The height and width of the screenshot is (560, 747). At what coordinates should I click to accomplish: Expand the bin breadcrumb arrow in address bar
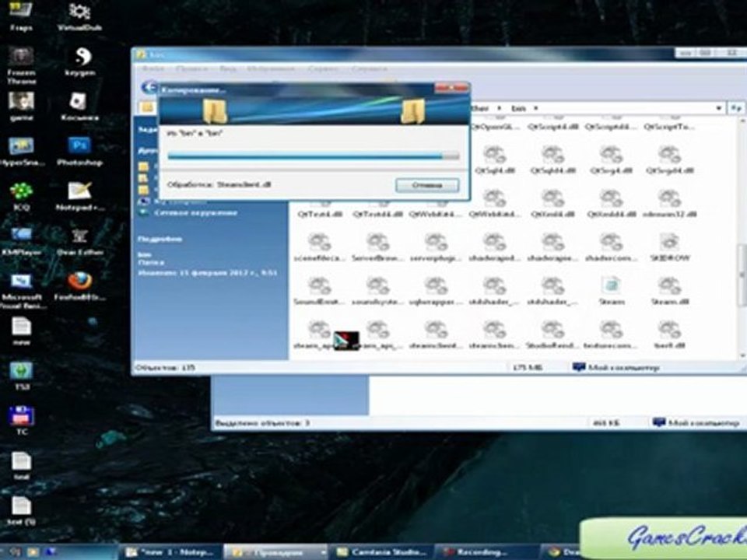click(x=536, y=107)
